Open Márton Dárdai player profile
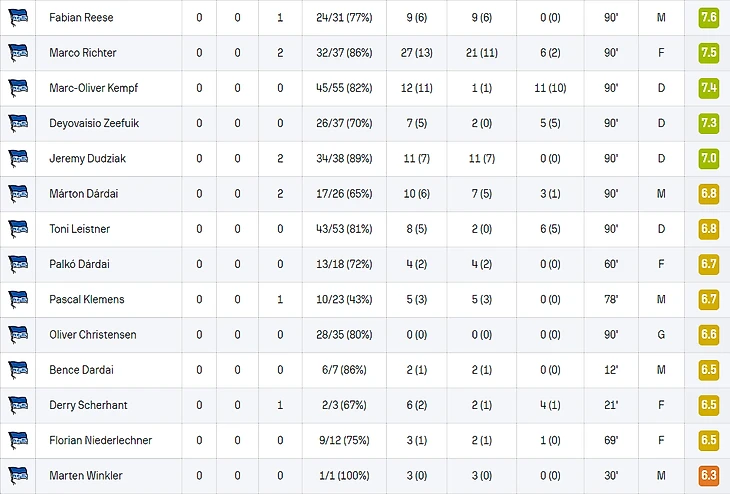The width and height of the screenshot is (730, 494). tap(84, 194)
